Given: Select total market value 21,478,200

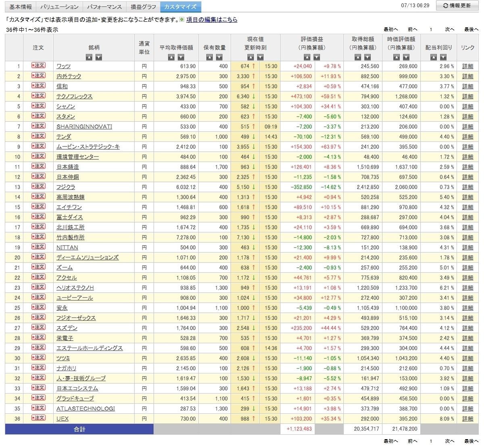Looking at the screenshot, I should click(405, 429).
